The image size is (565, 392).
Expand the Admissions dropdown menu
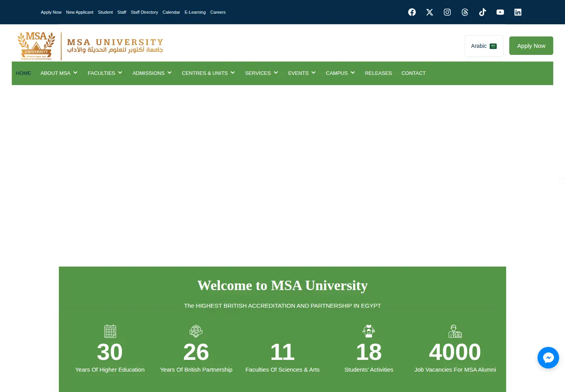pos(152,73)
